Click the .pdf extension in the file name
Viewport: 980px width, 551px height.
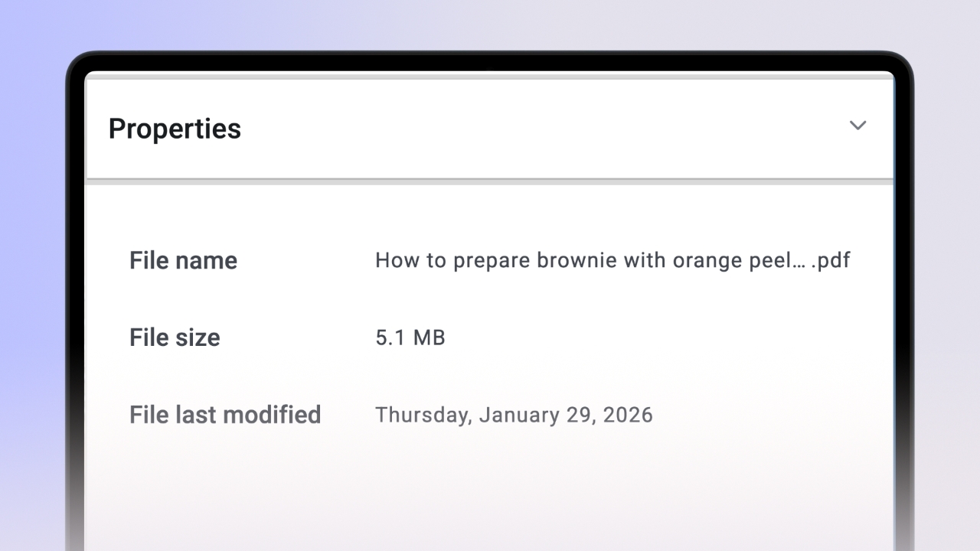(830, 260)
